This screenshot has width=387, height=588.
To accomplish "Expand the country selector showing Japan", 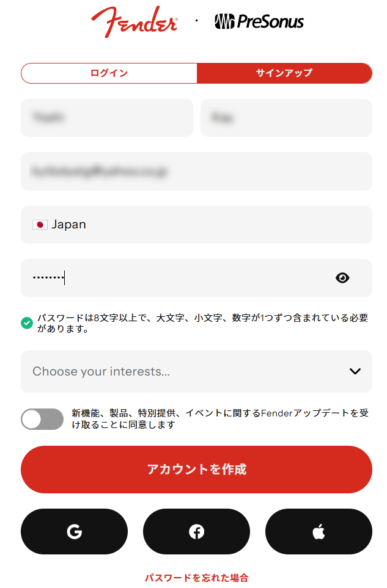I will tap(196, 225).
